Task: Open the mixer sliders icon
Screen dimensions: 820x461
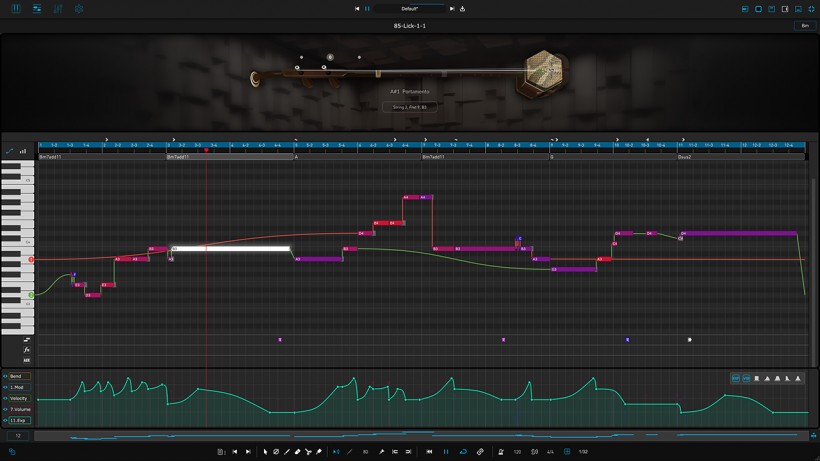Action: (58, 9)
